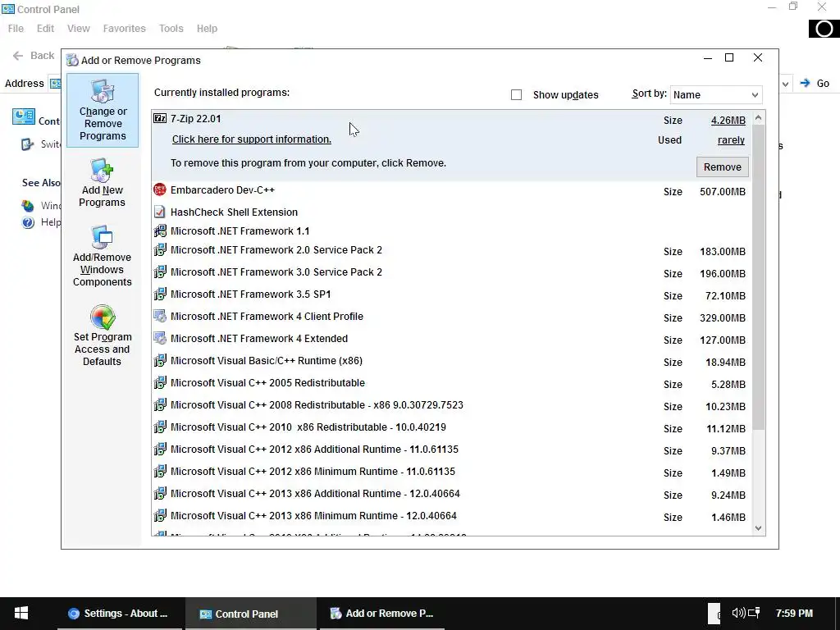Click the 7:59 PM taskbar clock

794,614
